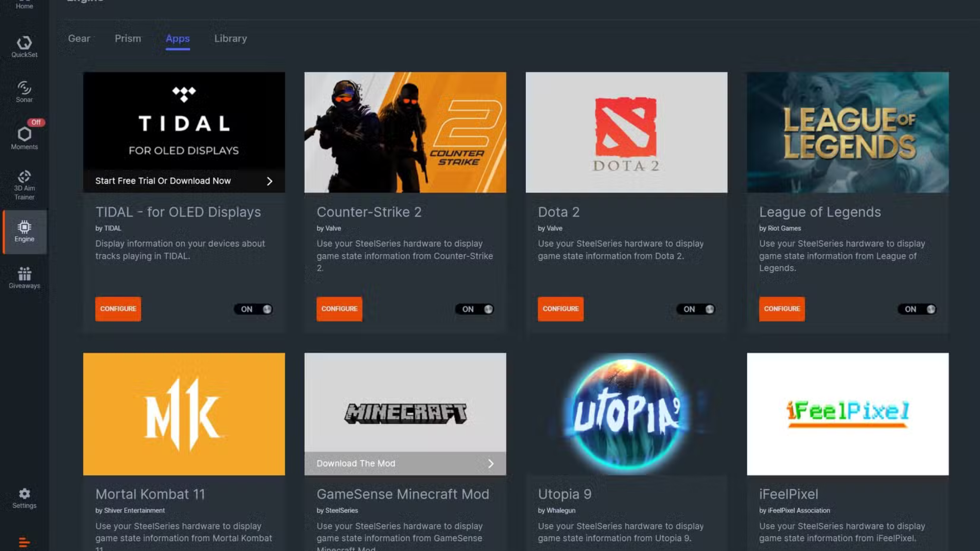
Task: Open QuickSet in the sidebar
Action: (24, 46)
